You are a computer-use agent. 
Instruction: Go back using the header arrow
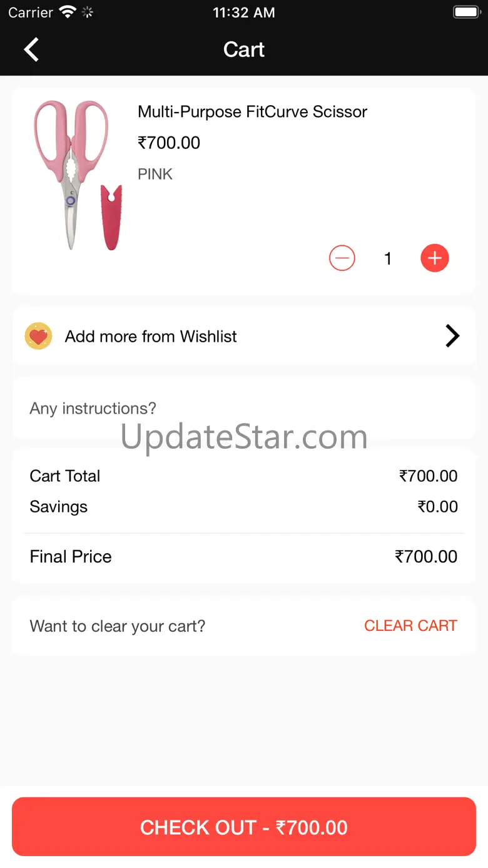tap(32, 49)
